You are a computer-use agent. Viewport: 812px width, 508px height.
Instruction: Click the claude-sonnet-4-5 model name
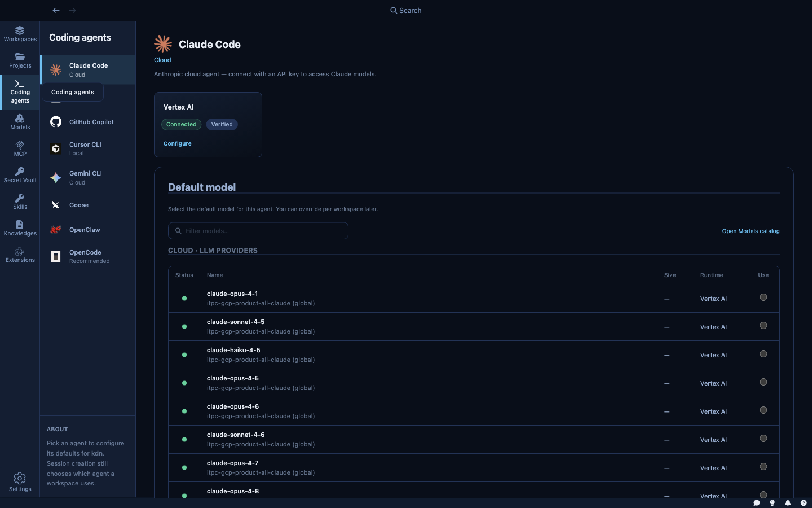pyautogui.click(x=236, y=322)
